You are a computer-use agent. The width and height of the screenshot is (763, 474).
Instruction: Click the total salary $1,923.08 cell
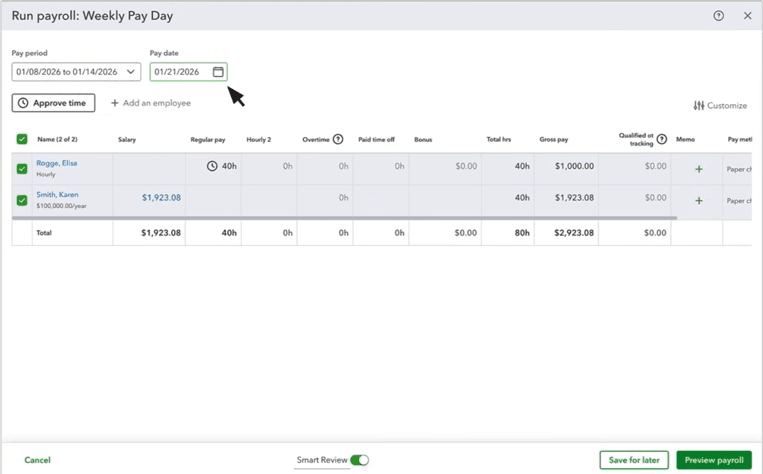click(161, 233)
